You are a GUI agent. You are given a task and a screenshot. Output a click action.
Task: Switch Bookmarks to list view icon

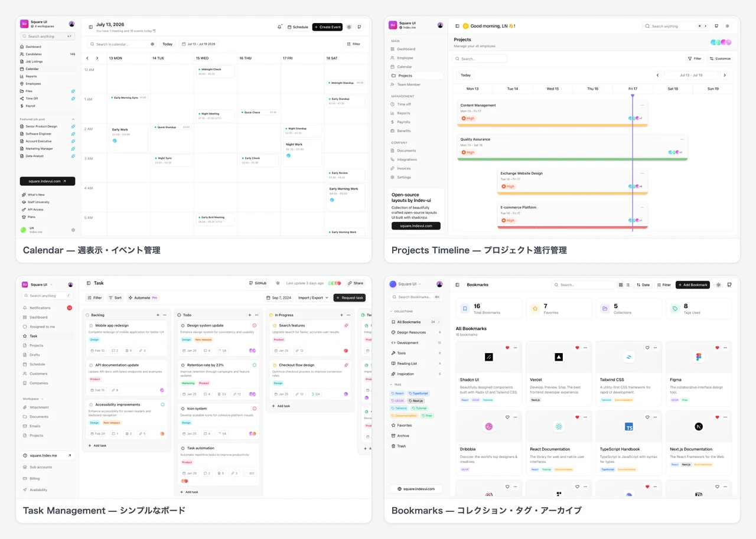click(628, 285)
